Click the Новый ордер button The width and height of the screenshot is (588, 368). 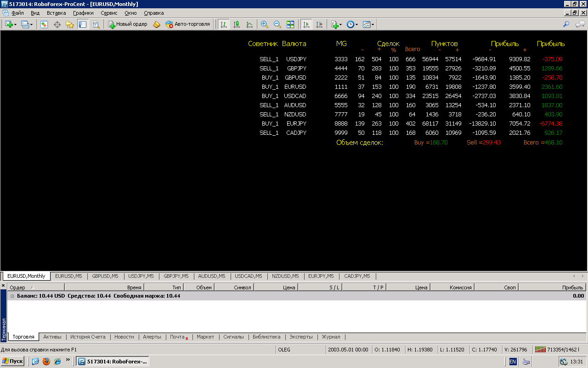click(128, 24)
